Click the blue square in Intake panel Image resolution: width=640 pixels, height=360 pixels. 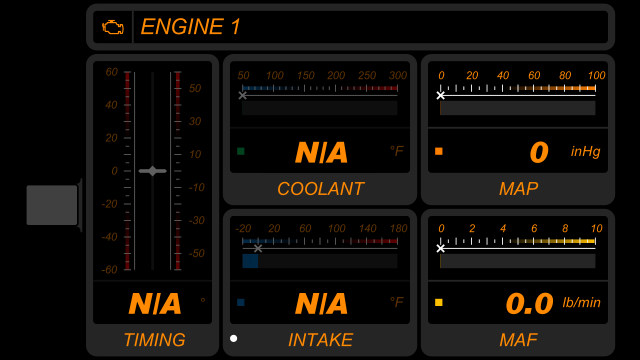tap(241, 302)
